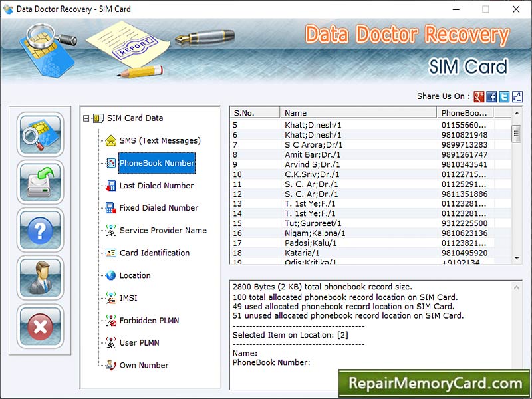The width and height of the screenshot is (532, 399).
Task: Select SMS (Text Messages) in tree
Action: [x=160, y=140]
